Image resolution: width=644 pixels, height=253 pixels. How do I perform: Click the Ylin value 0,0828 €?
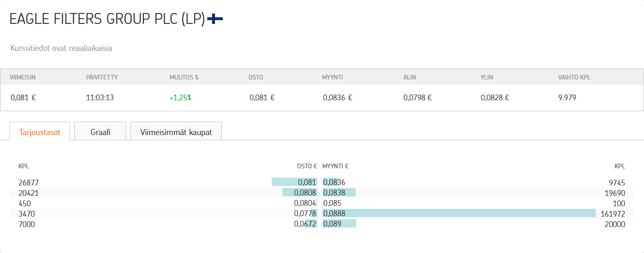click(x=494, y=97)
